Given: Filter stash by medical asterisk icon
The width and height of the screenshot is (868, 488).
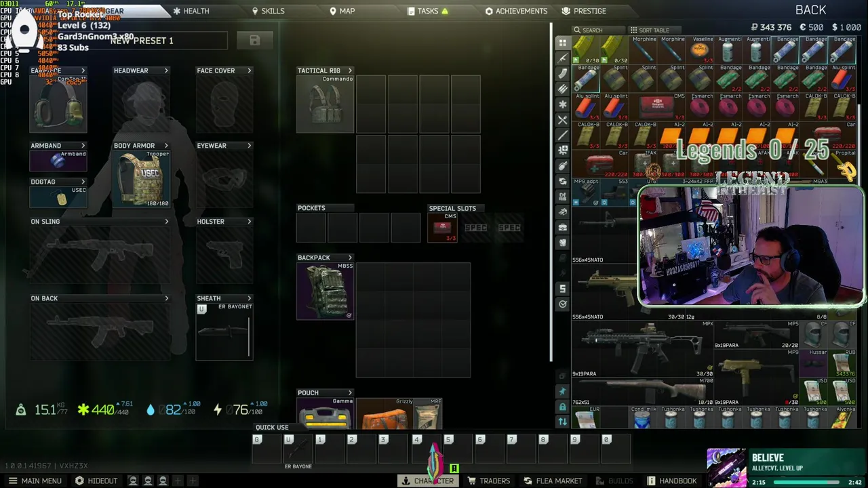Looking at the screenshot, I should 562,104.
